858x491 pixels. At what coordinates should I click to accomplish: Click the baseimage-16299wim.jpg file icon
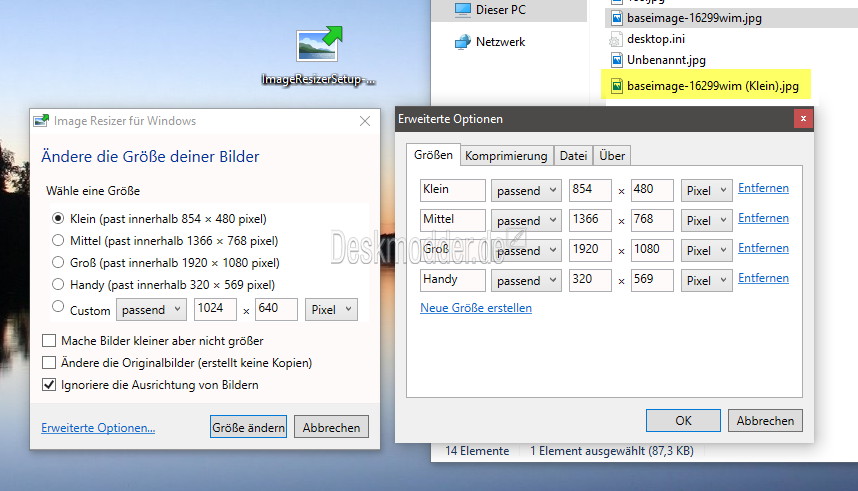[x=617, y=18]
